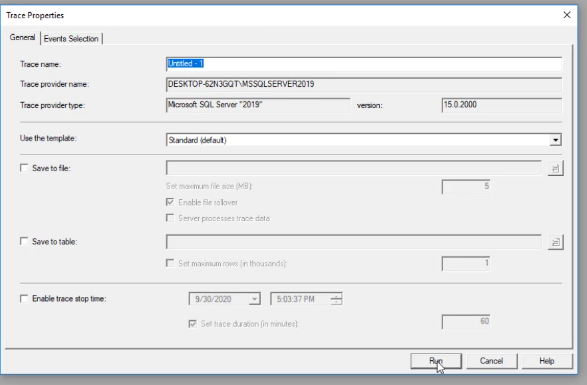Click the Trace provider type field

(258, 105)
